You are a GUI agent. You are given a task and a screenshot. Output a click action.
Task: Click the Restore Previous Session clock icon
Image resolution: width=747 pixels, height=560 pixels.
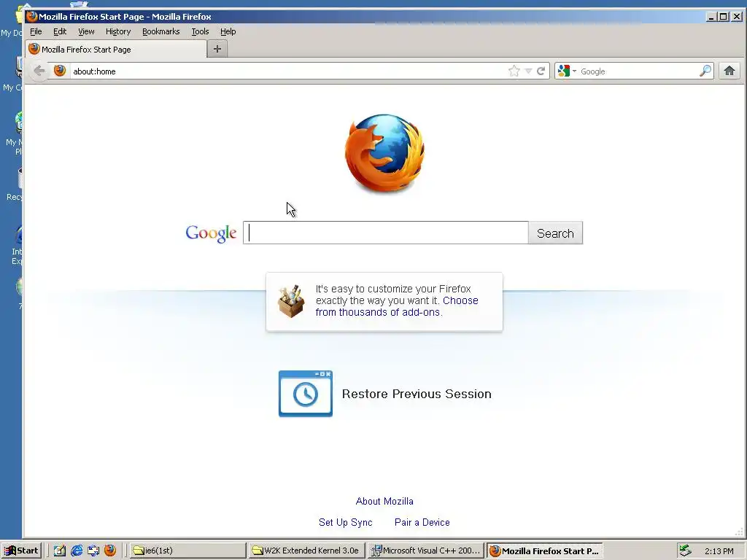point(306,394)
